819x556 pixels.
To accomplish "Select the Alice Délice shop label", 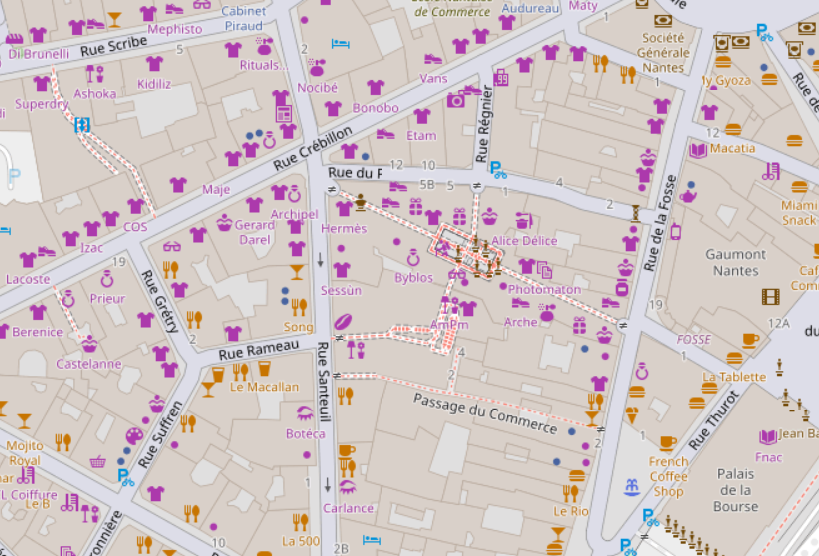I will click(x=524, y=241).
